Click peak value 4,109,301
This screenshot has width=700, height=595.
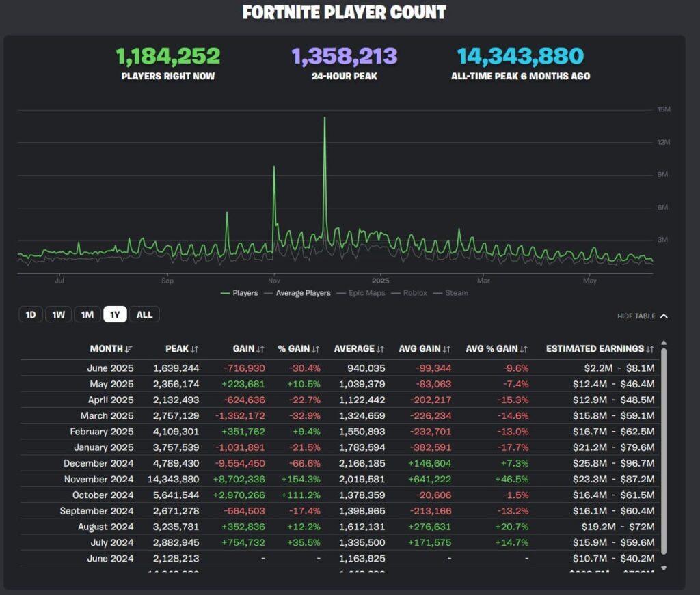pyautogui.click(x=176, y=431)
